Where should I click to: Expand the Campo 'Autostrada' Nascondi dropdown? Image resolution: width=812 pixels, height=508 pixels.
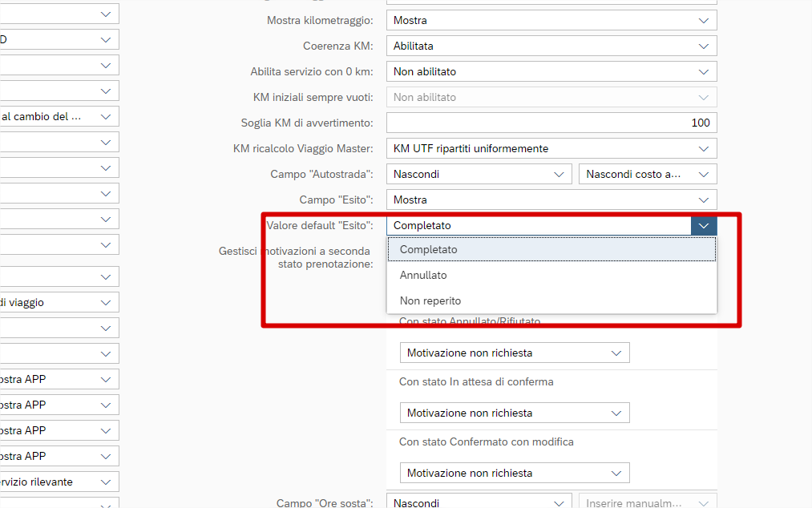click(x=559, y=174)
